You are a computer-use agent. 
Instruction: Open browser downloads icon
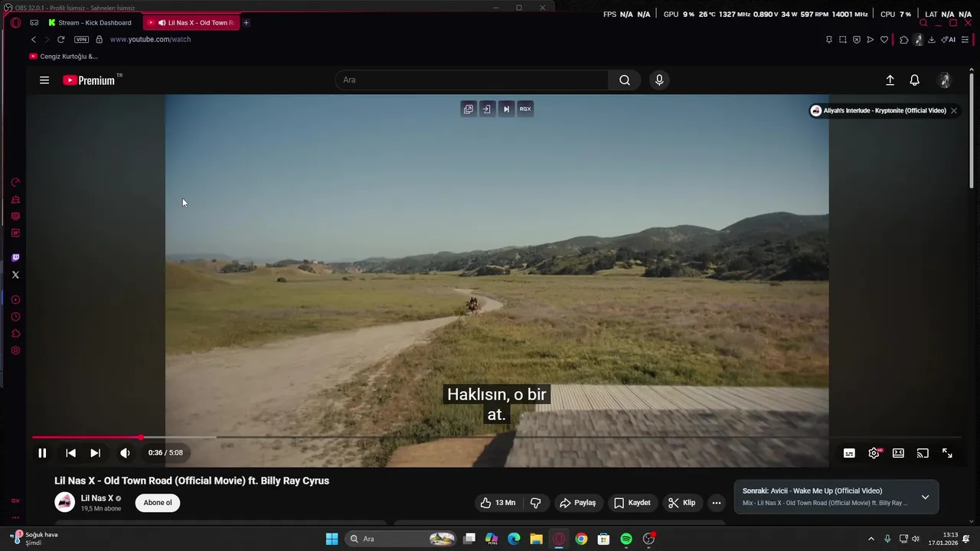tap(932, 40)
